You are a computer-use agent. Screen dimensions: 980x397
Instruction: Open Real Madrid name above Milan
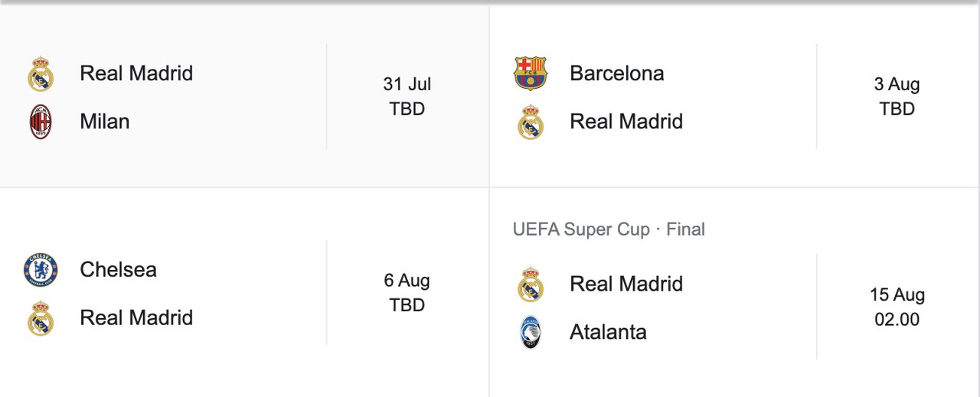tap(136, 73)
